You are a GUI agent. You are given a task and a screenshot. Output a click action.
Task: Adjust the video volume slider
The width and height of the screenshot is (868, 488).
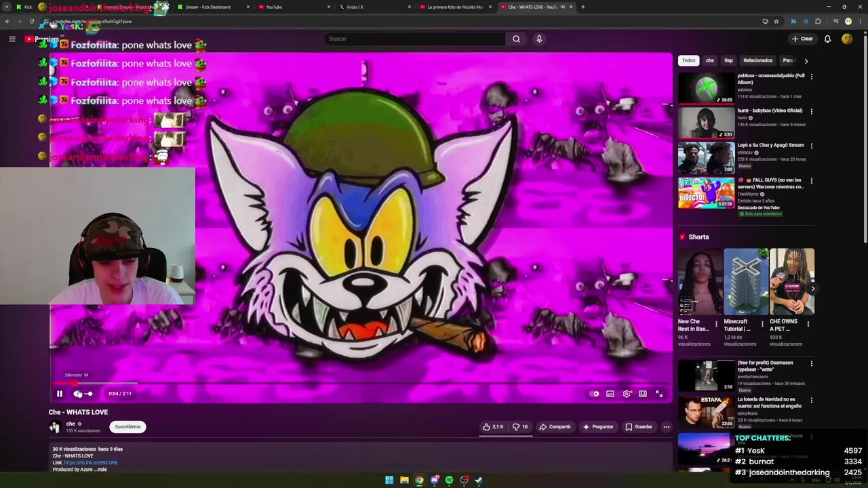click(88, 394)
